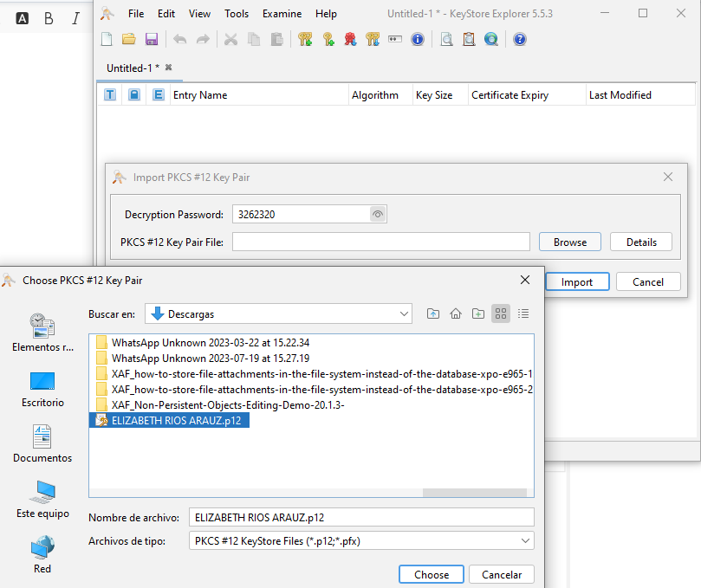Screen dimensions: 701x588
Task: Click the PKCS #12 Key Pair File field
Action: [x=381, y=242]
